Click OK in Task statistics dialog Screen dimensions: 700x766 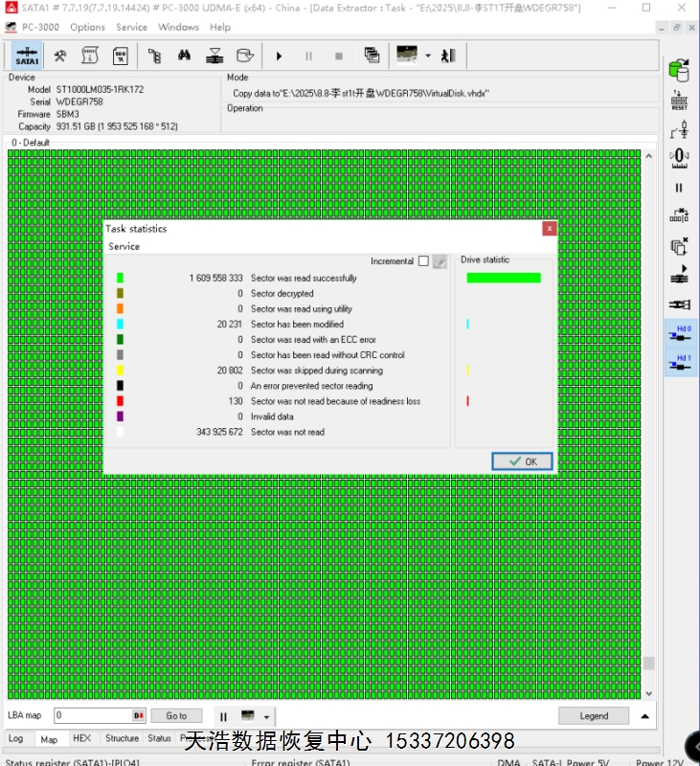(x=522, y=462)
